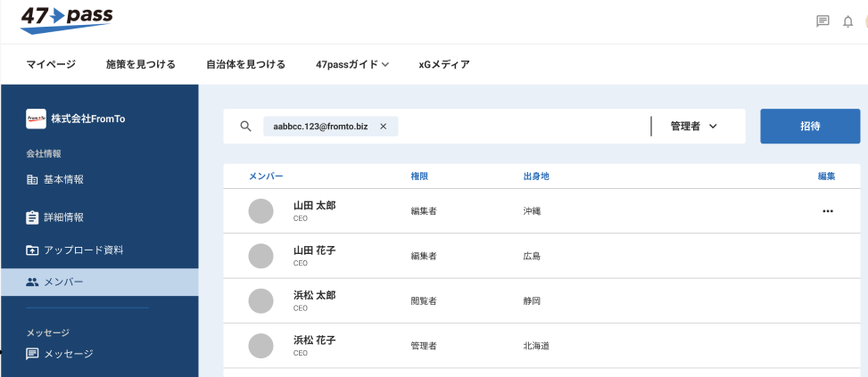Select メンバー in the sidebar
This screenshot has width=868, height=377.
tap(62, 283)
